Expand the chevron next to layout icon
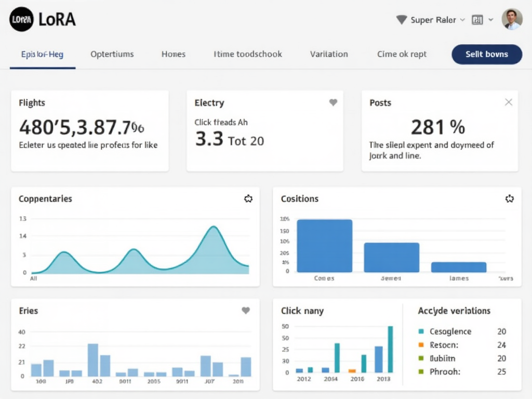The image size is (532, 399). pyautogui.click(x=491, y=20)
